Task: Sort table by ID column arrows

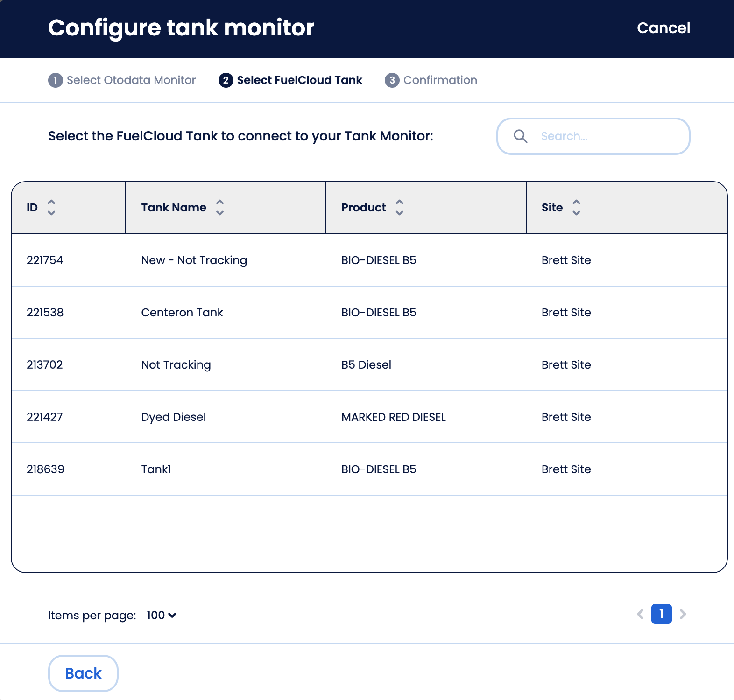Action: (51, 208)
